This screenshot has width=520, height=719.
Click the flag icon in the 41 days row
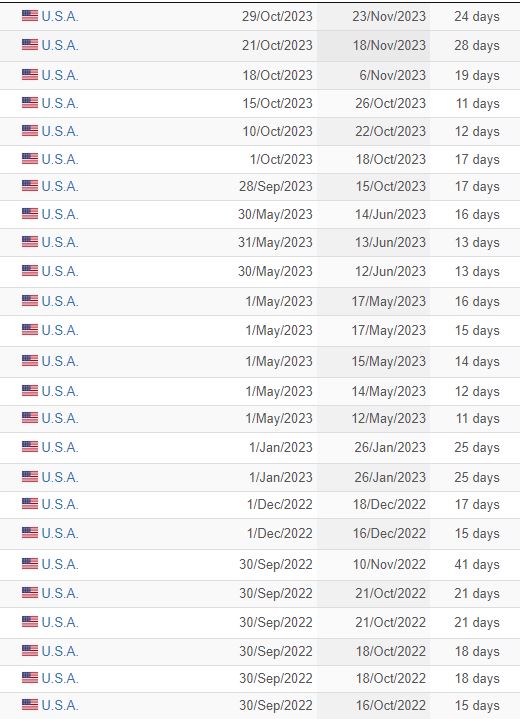pos(30,564)
